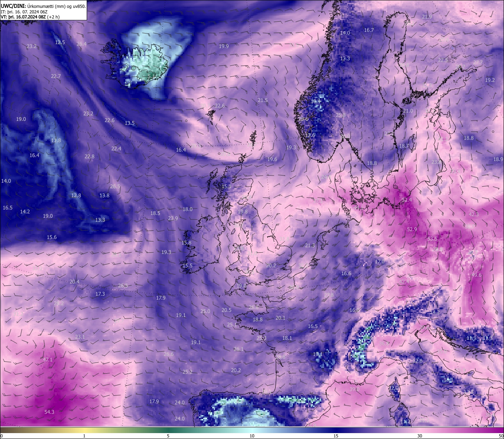
Task: Select the 13.5 value label
Action: pyautogui.click(x=130, y=123)
